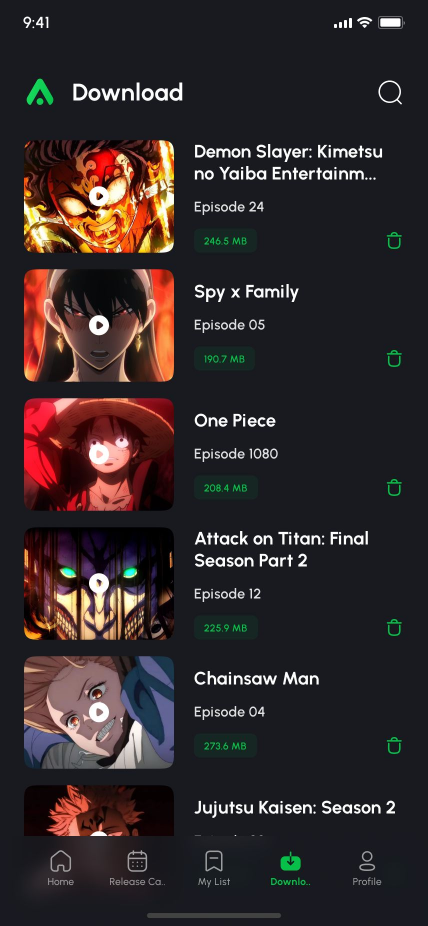Image resolution: width=428 pixels, height=926 pixels.
Task: Tap the green app logo
Action: pos(40,92)
